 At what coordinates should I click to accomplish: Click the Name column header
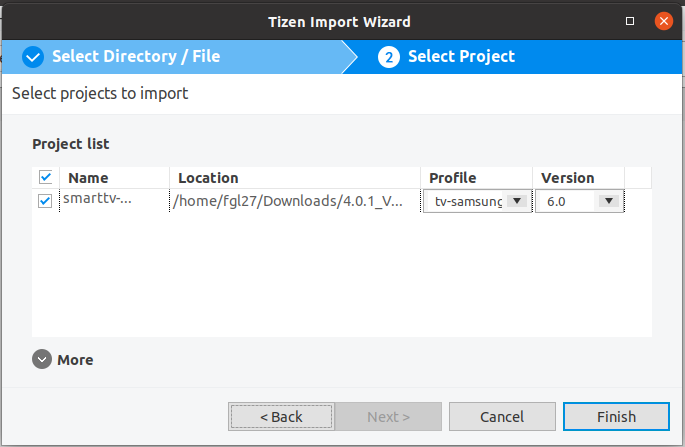point(114,178)
